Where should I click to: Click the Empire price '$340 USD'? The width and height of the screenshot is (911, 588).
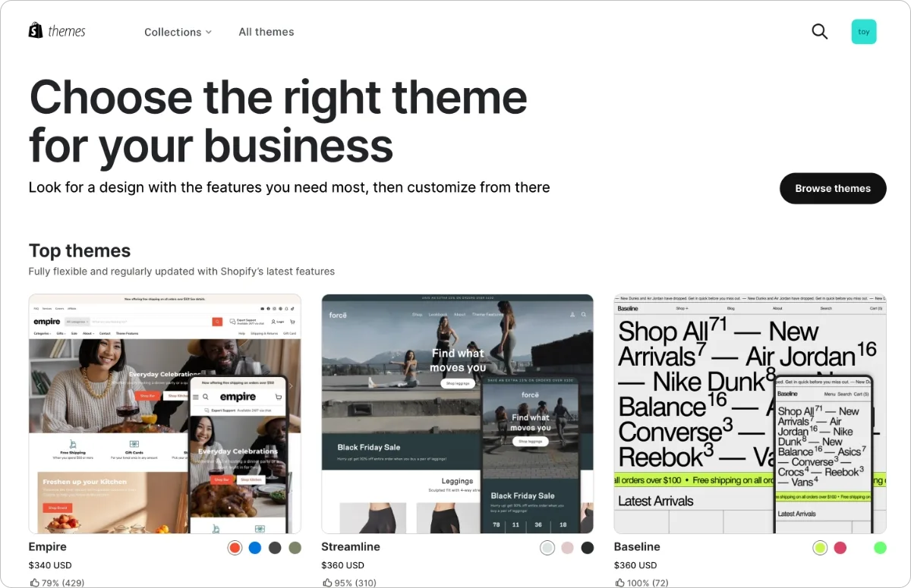[x=50, y=565]
